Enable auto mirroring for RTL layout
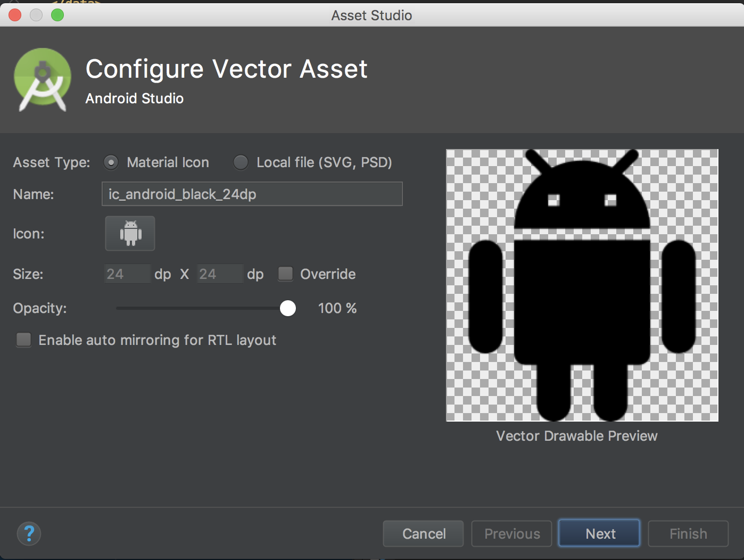 (23, 340)
